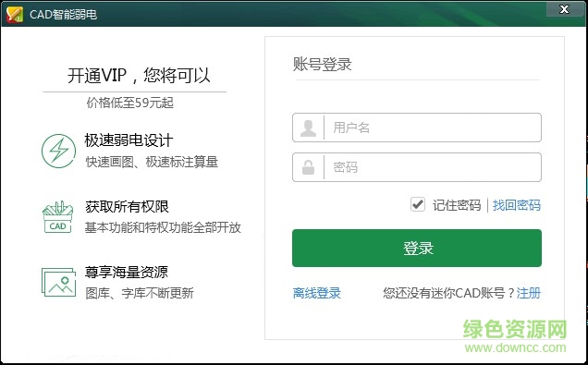Click the 价格低至59元起 text
The image size is (588, 365).
click(129, 103)
